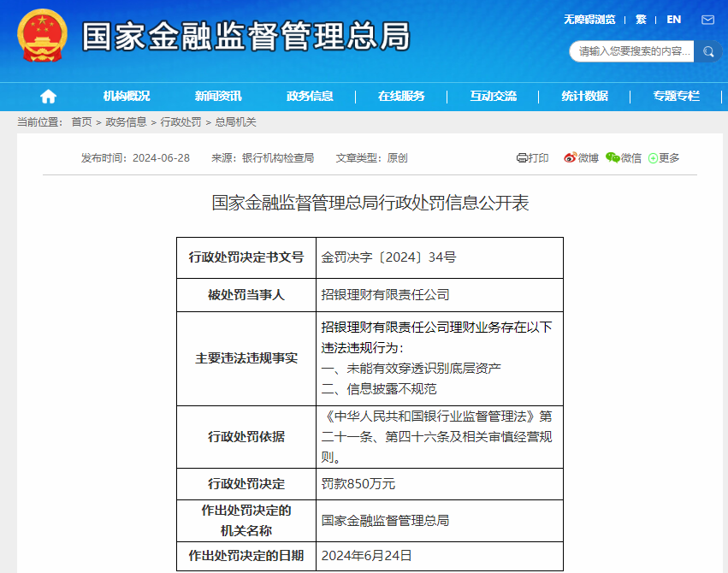This screenshot has width=728, height=573.
Task: Click the 打印 text link
Action: (538, 158)
